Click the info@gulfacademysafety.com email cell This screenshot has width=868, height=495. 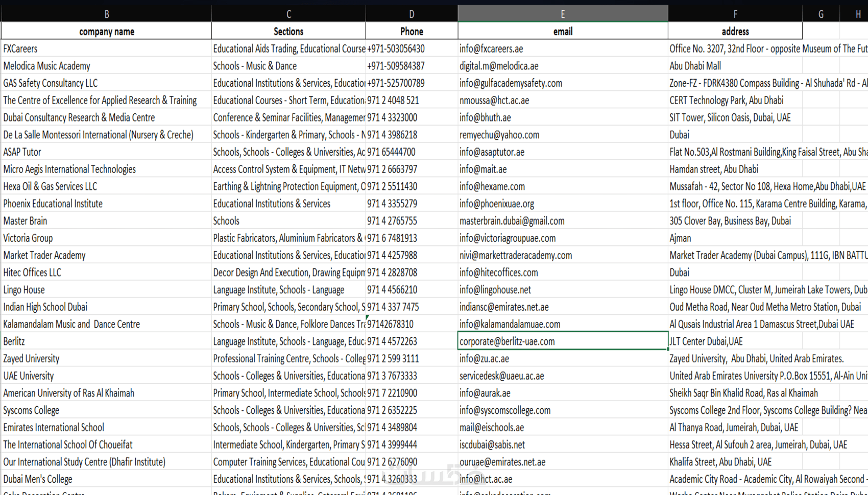click(x=563, y=83)
